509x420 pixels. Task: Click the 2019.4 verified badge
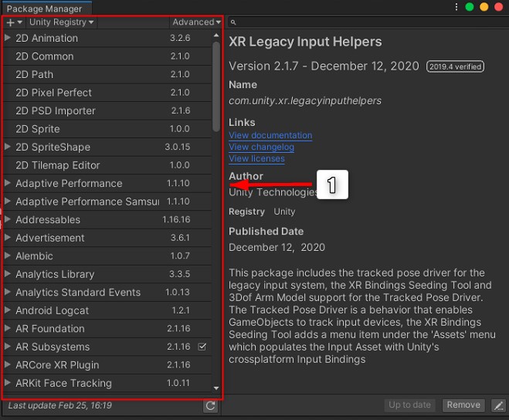(455, 66)
